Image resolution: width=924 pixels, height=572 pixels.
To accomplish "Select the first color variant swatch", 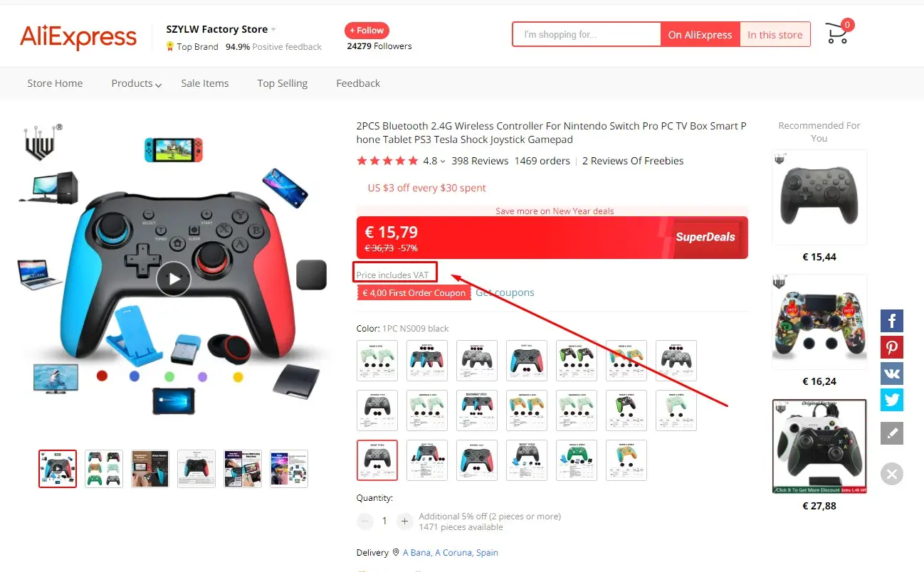I will coord(377,361).
